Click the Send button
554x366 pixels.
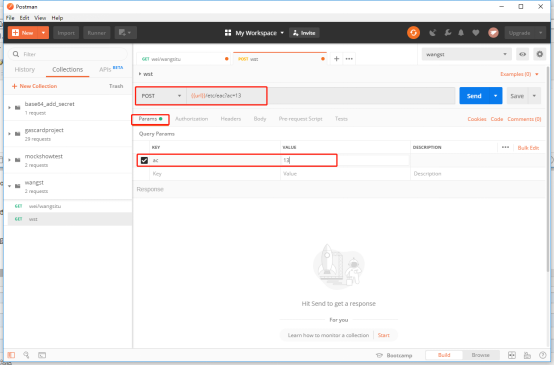[474, 96]
